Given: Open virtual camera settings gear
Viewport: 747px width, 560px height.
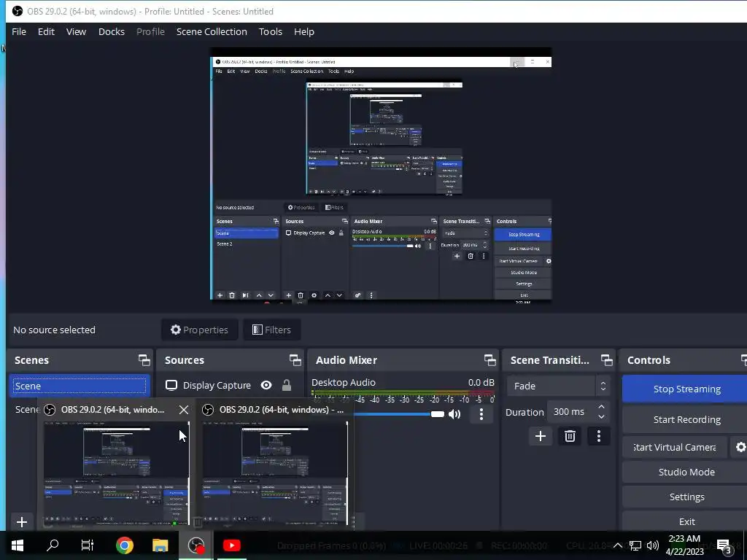Looking at the screenshot, I should click(x=740, y=447).
